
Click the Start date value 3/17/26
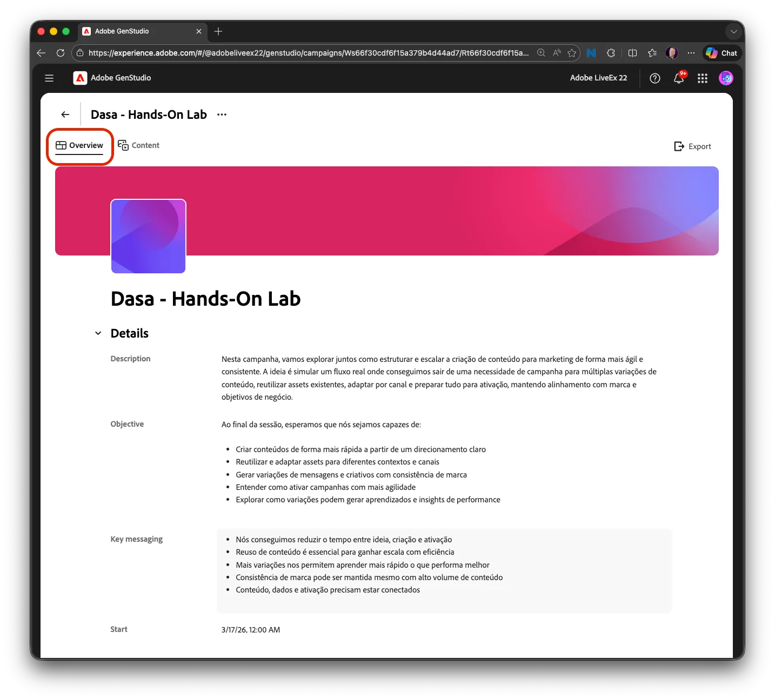click(x=251, y=630)
